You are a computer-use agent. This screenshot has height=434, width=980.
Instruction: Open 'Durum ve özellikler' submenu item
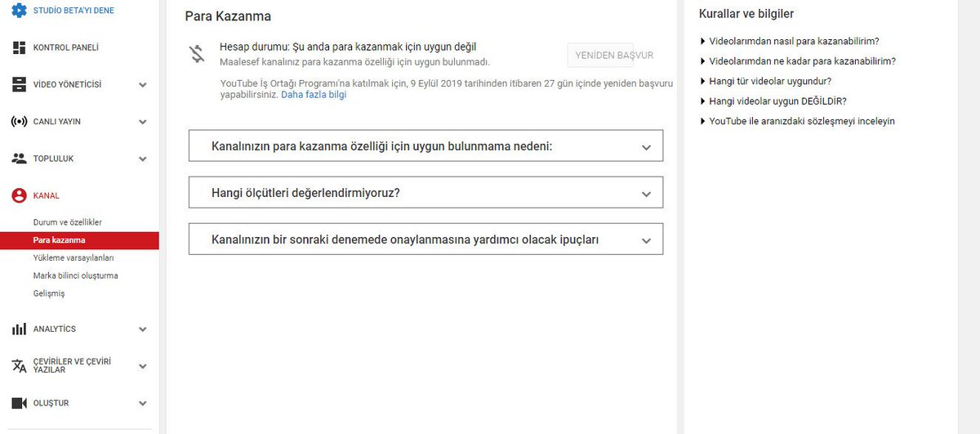[x=67, y=222]
